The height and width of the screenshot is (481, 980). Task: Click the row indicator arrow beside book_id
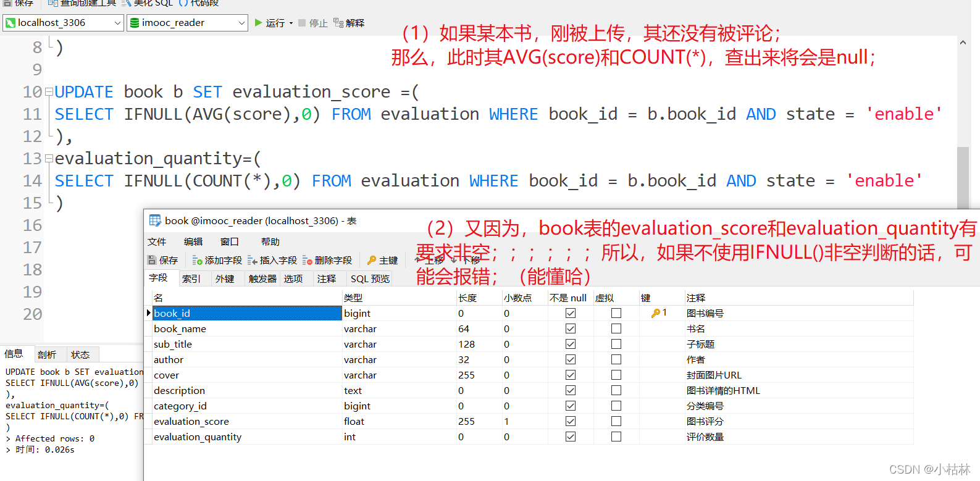click(x=148, y=313)
